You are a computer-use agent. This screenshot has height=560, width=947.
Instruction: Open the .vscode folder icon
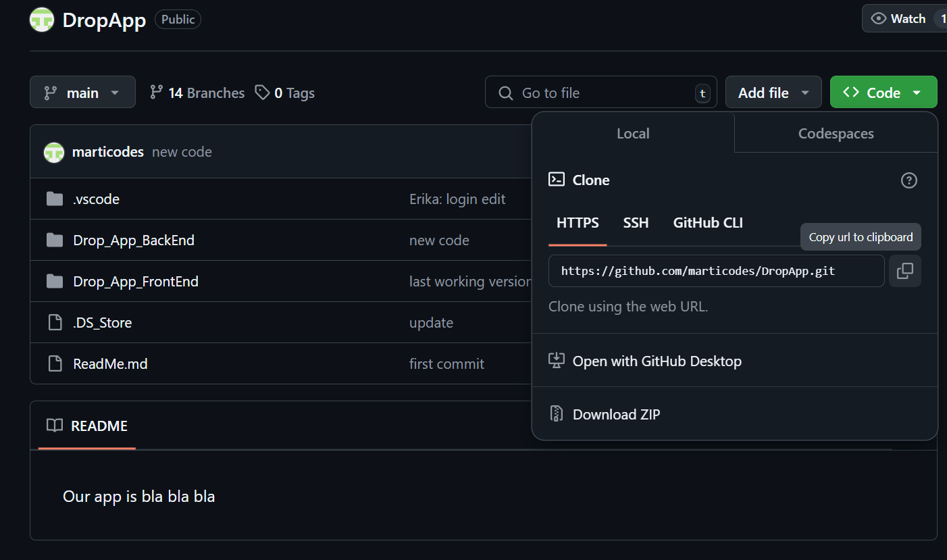click(x=54, y=199)
